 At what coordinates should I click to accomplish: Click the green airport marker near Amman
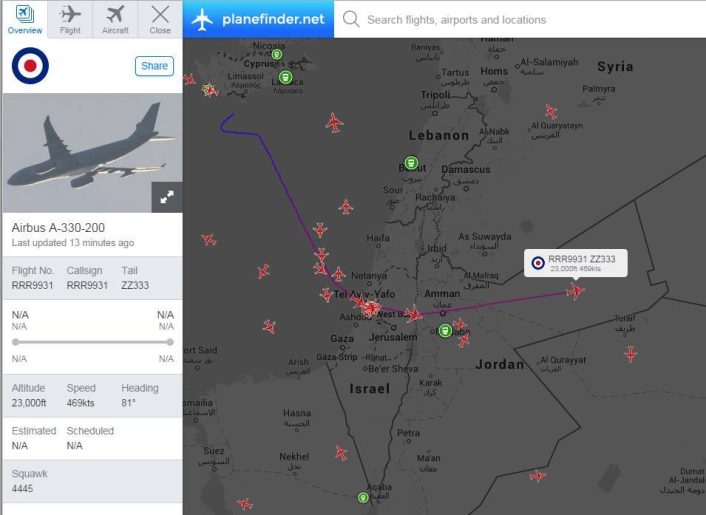(x=445, y=331)
